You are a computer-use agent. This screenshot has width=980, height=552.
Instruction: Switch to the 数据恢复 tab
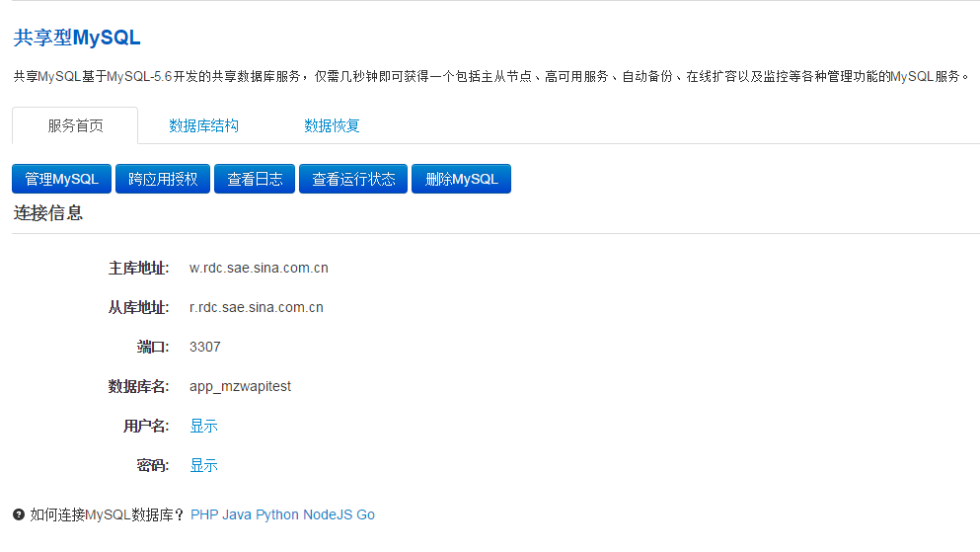[x=332, y=125]
